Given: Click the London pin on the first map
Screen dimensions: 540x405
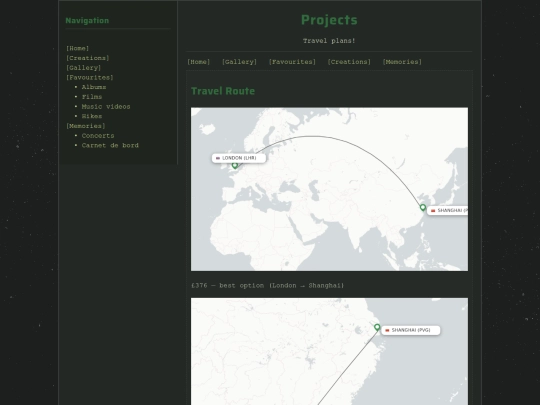Looking at the screenshot, I should pos(235,166).
